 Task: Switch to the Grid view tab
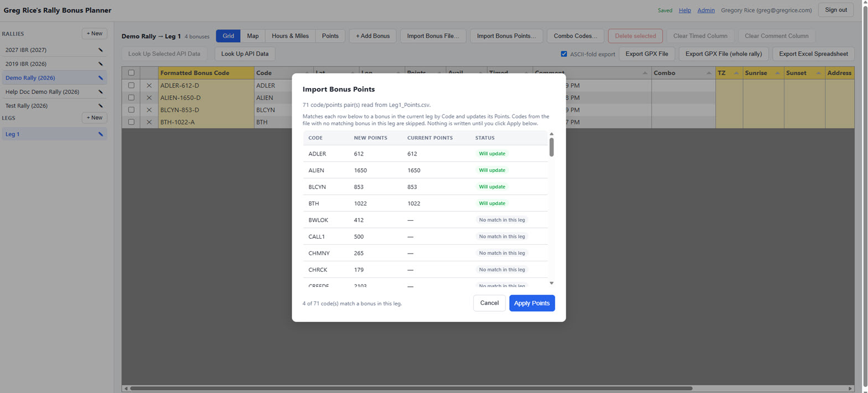(228, 36)
